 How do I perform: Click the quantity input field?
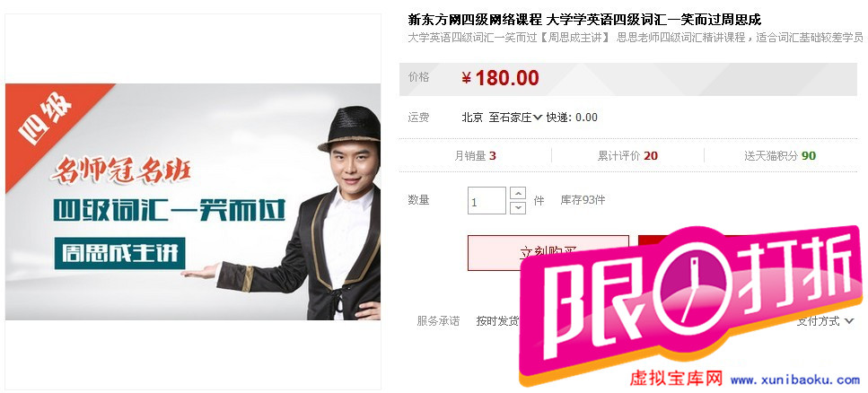coord(487,200)
